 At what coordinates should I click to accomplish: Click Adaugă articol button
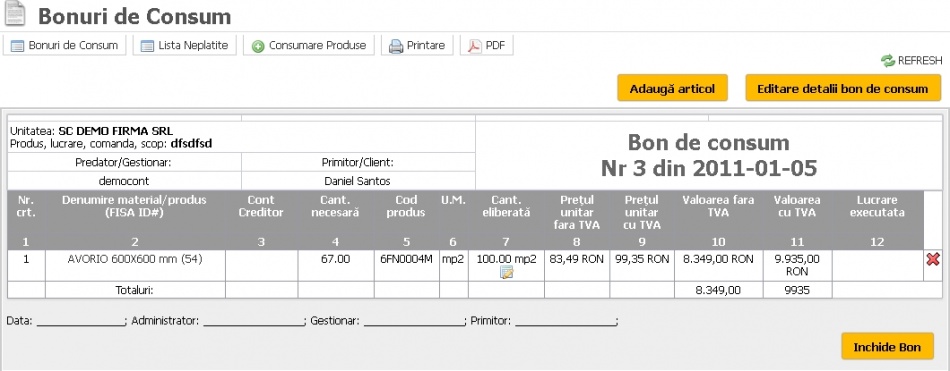tap(672, 89)
